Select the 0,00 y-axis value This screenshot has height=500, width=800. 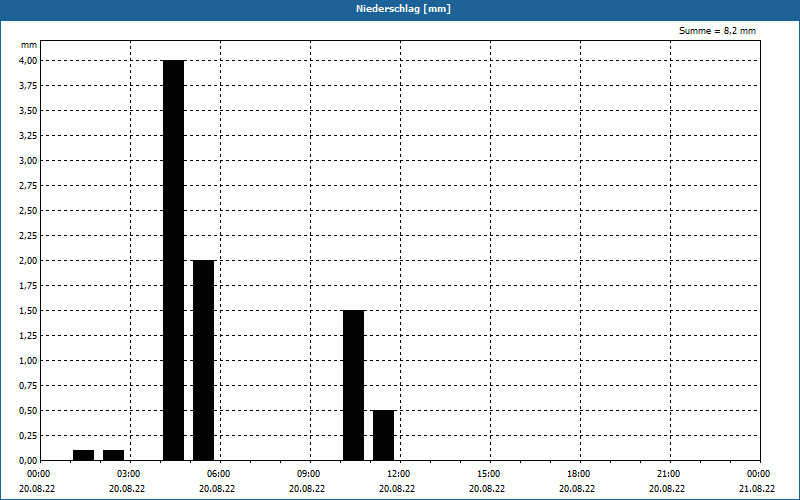28,461
